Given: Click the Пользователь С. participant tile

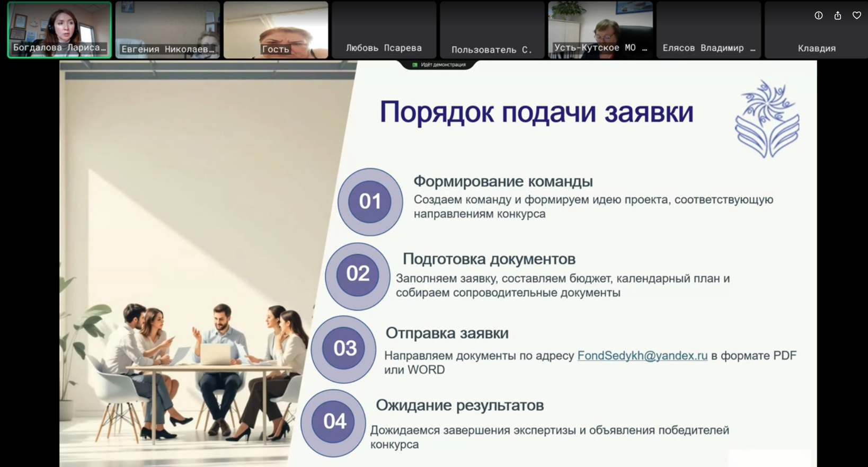Looking at the screenshot, I should pos(492,30).
